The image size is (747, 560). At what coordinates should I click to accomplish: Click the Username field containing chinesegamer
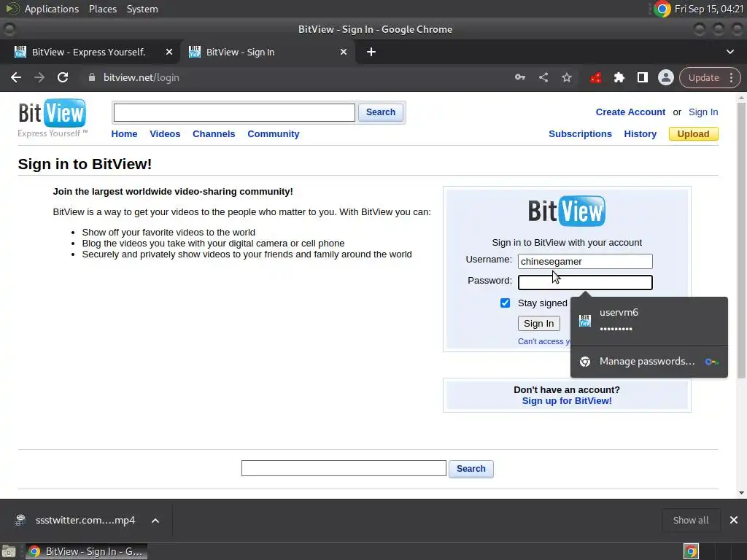[585, 262]
